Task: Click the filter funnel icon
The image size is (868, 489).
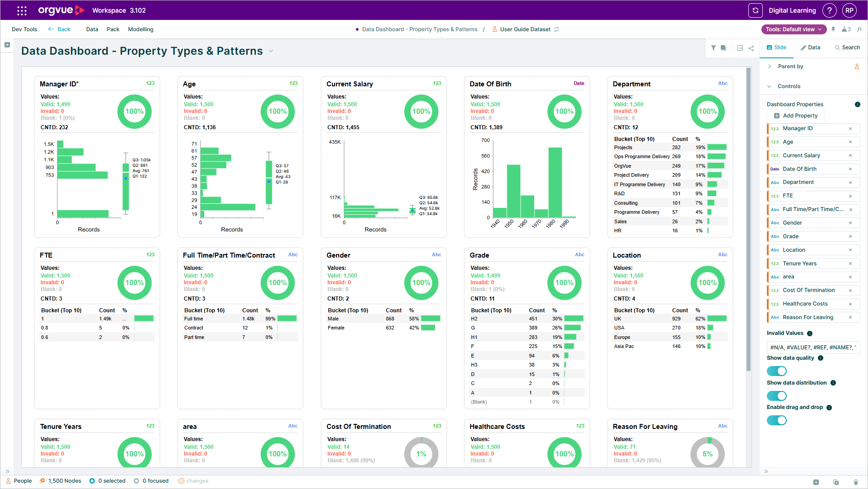Action: [x=714, y=48]
